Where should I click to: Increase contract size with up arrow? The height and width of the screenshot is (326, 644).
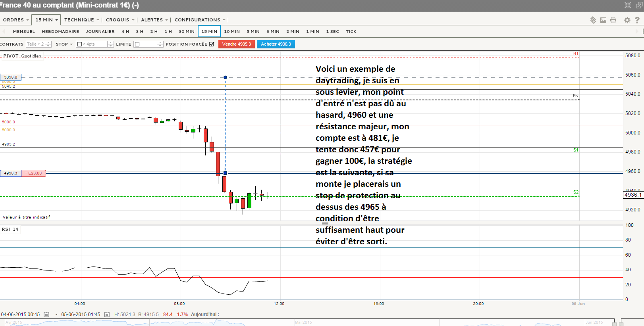point(48,42)
